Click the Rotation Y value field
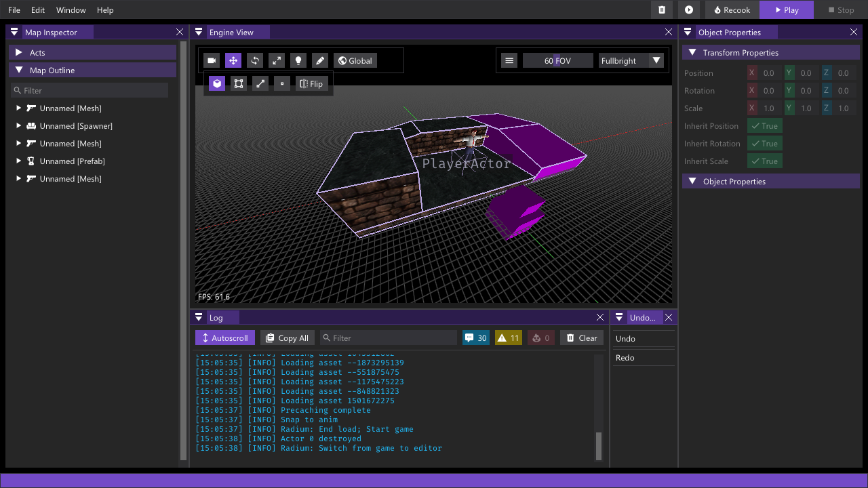The width and height of the screenshot is (868, 488). click(806, 90)
